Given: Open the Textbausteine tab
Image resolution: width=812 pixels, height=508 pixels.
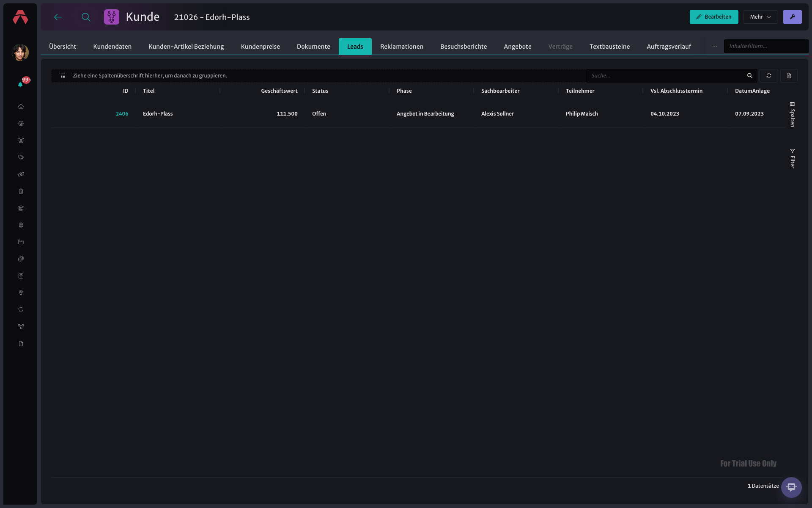Looking at the screenshot, I should 610,47.
